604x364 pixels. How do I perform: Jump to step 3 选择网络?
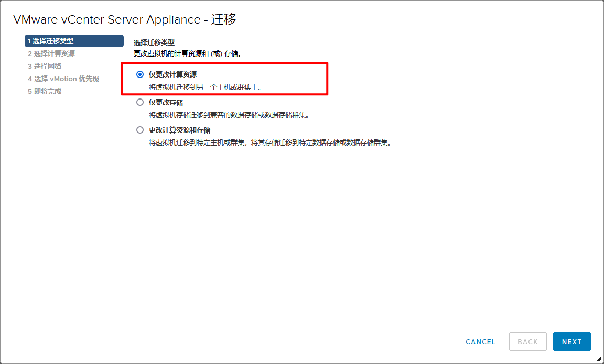pyautogui.click(x=45, y=66)
